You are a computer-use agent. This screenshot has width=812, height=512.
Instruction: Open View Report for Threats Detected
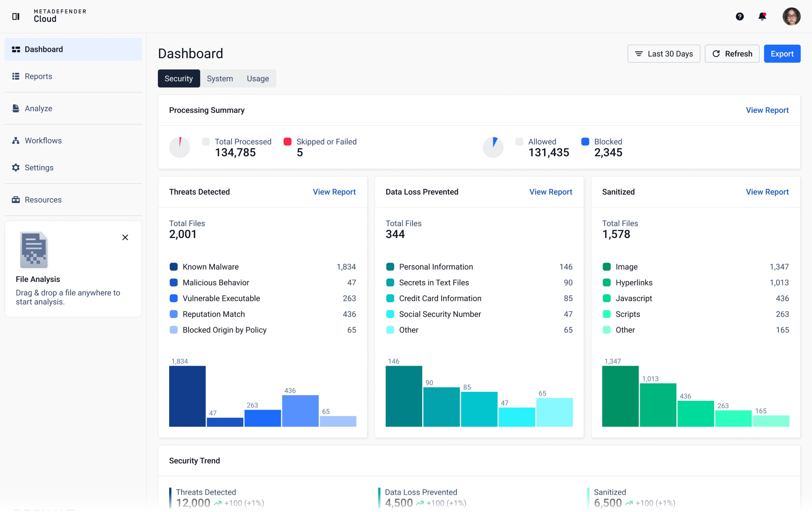click(x=334, y=192)
